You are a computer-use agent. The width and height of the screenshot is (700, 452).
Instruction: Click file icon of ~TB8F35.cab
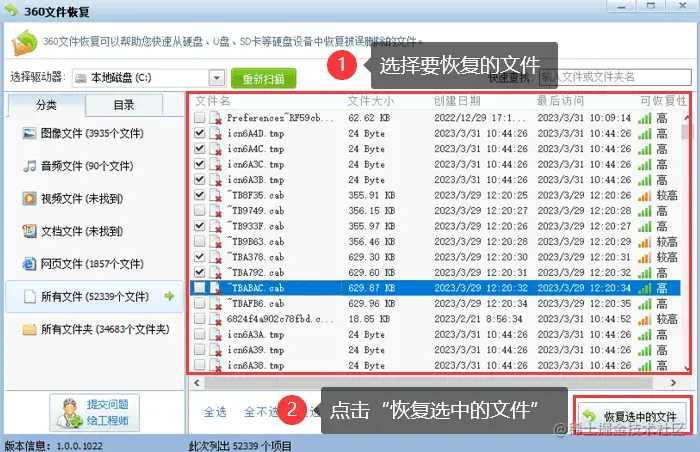coord(216,195)
